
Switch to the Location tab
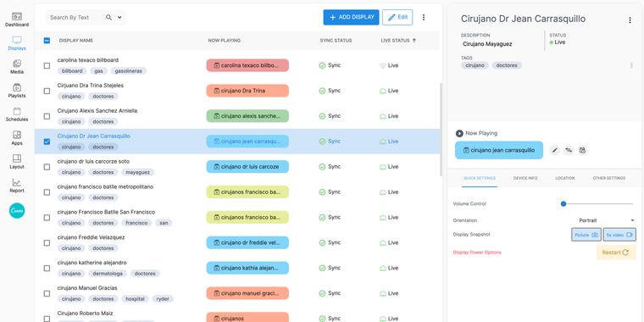point(564,178)
